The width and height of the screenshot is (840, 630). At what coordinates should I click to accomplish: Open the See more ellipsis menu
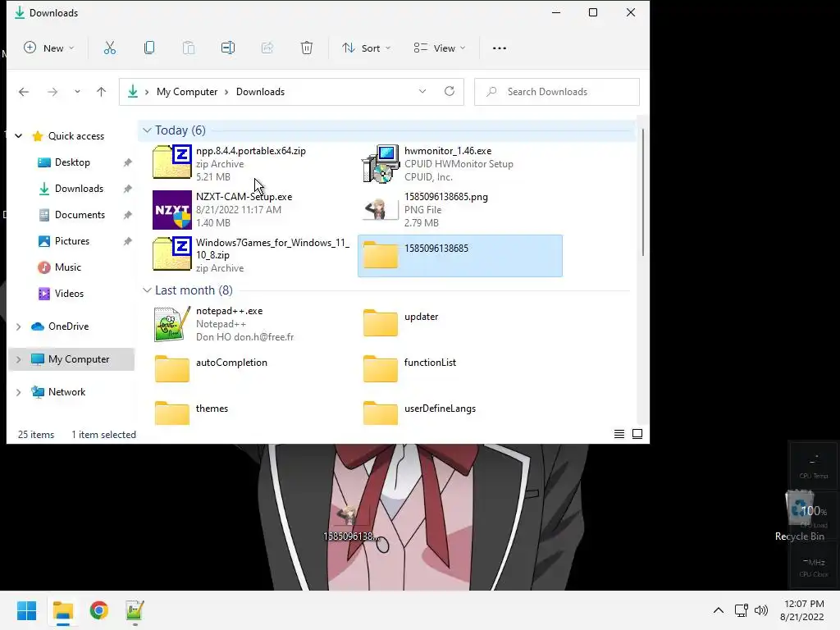(500, 48)
